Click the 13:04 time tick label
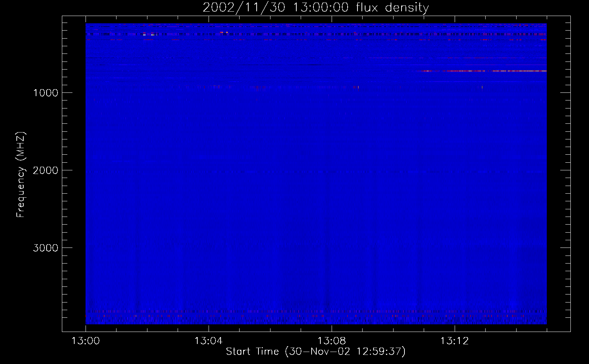589x364 pixels. [x=209, y=341]
